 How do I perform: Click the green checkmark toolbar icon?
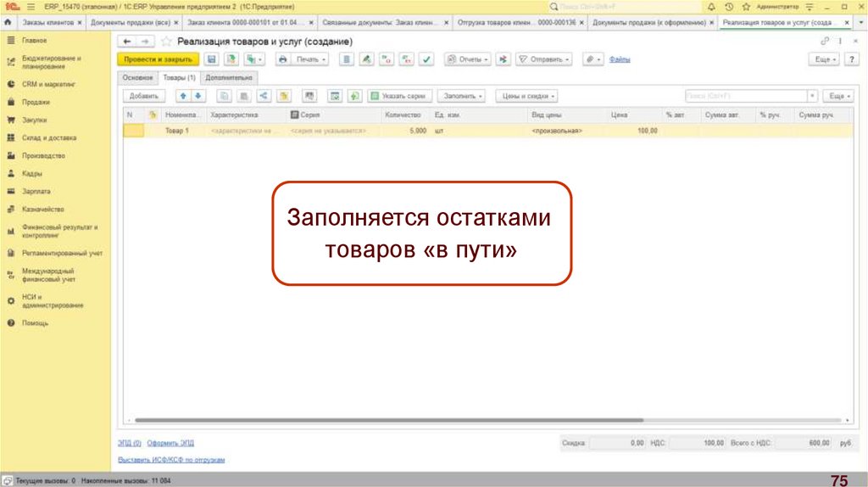[x=426, y=59]
